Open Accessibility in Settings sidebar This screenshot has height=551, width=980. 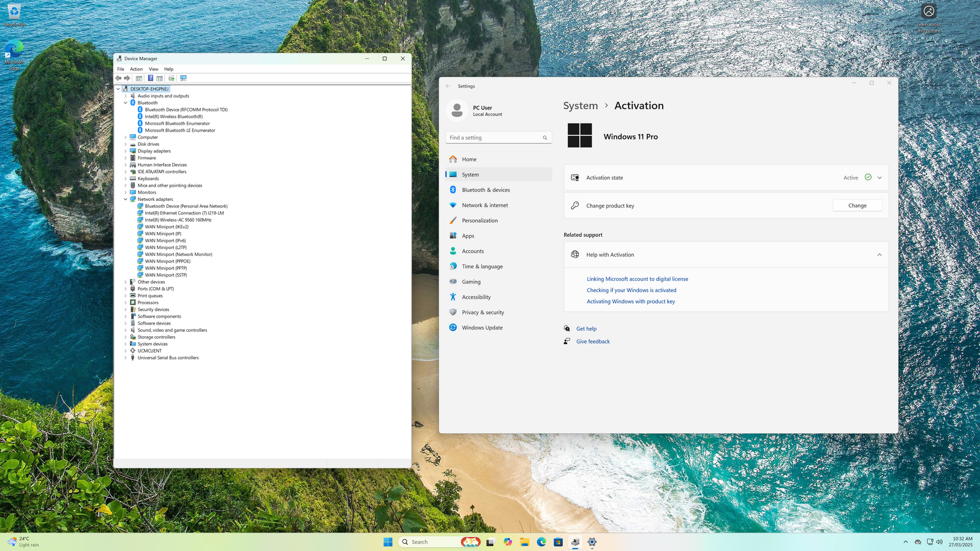point(499,297)
